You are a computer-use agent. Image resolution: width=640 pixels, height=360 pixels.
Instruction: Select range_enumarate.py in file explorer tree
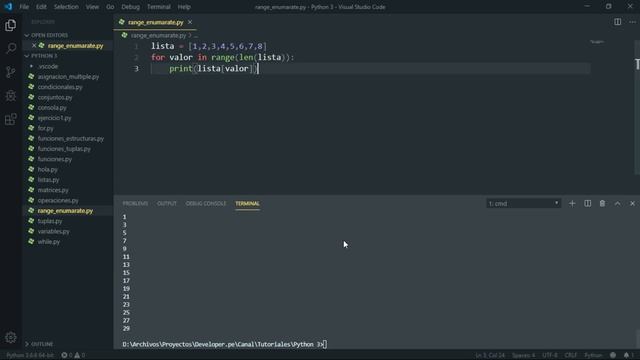pos(65,211)
